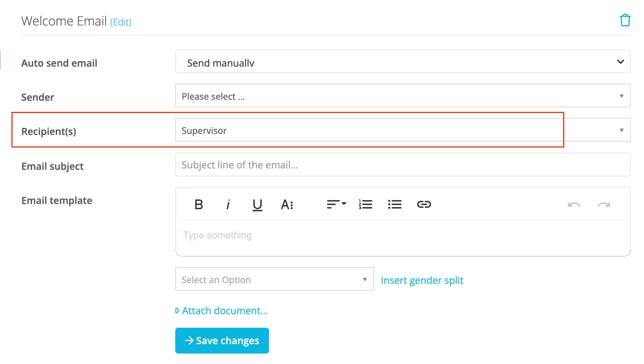
Task: Open the Auto send email dropdown
Action: point(403,61)
